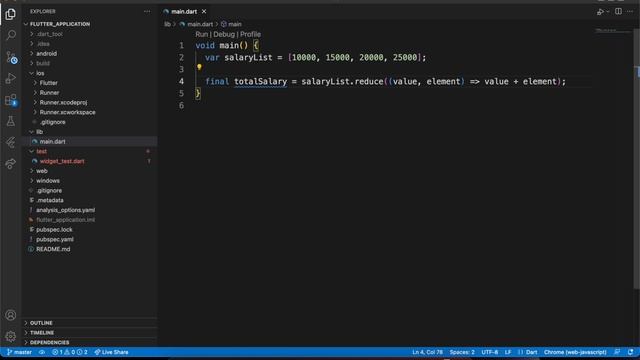This screenshot has width=640, height=360.
Task: Click the lightbulb quick fix icon
Action: tap(199, 67)
